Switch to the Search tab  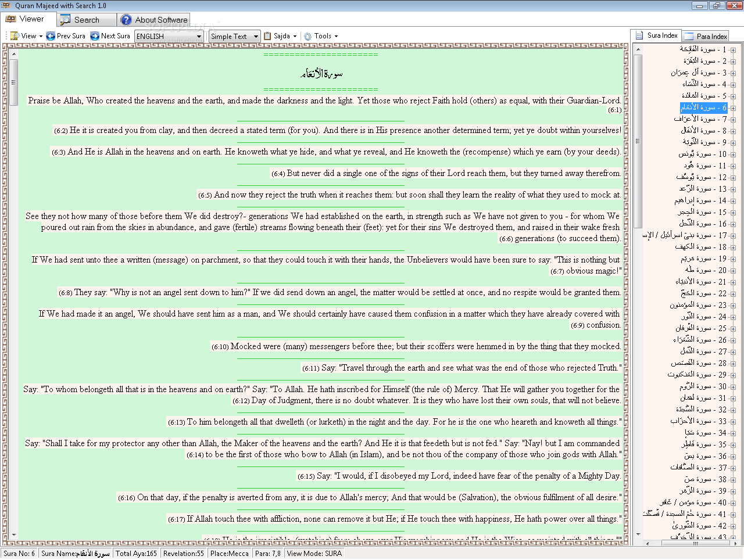87,20
